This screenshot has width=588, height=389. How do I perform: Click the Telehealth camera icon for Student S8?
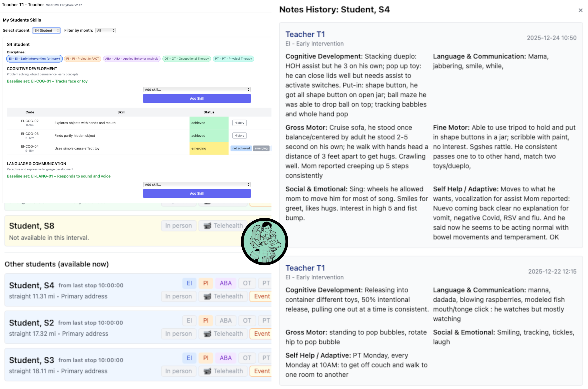(x=207, y=226)
